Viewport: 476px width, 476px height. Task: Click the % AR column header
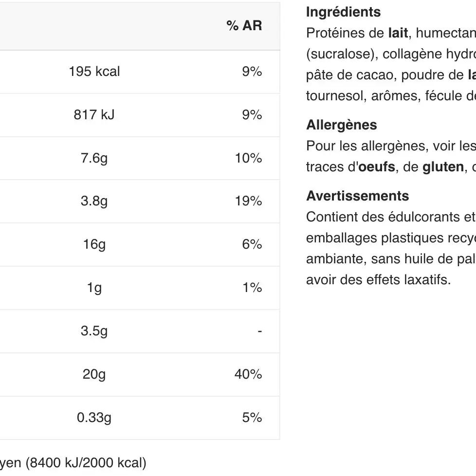244,26
